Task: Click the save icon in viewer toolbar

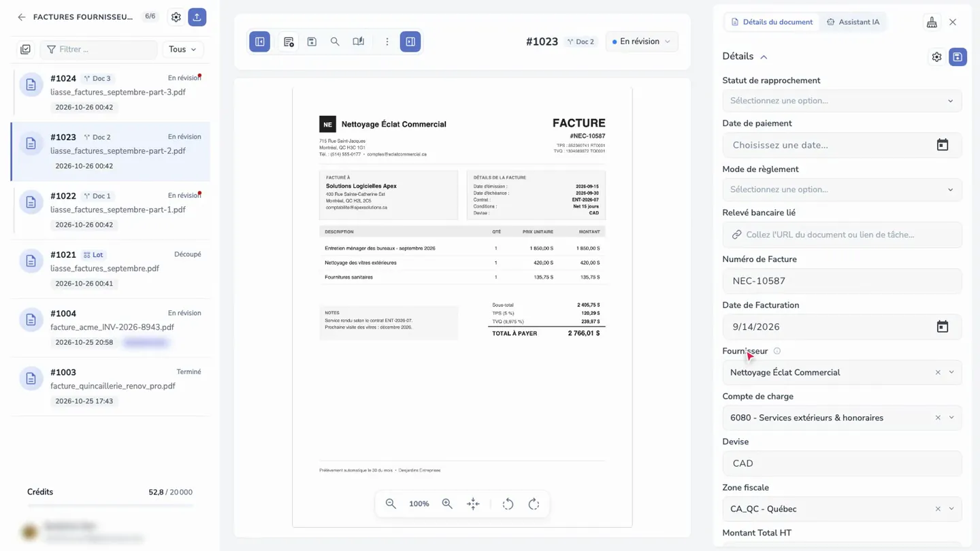Action: pyautogui.click(x=312, y=41)
